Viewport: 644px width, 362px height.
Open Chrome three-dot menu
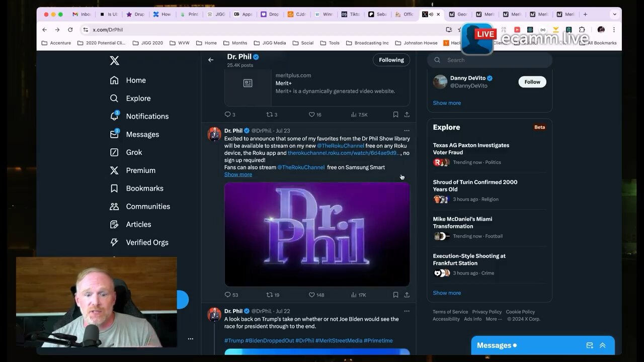tap(614, 30)
